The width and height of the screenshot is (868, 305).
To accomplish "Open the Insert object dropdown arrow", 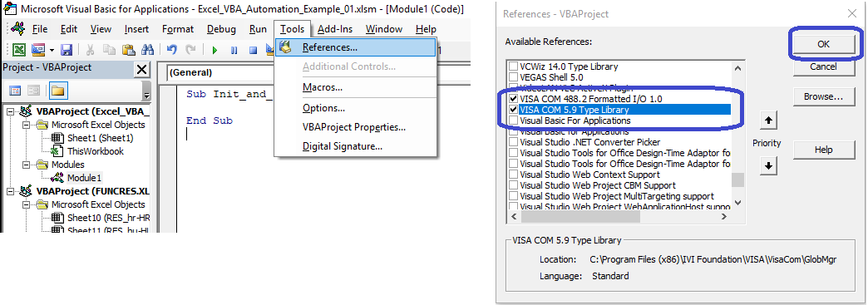I will 52,50.
